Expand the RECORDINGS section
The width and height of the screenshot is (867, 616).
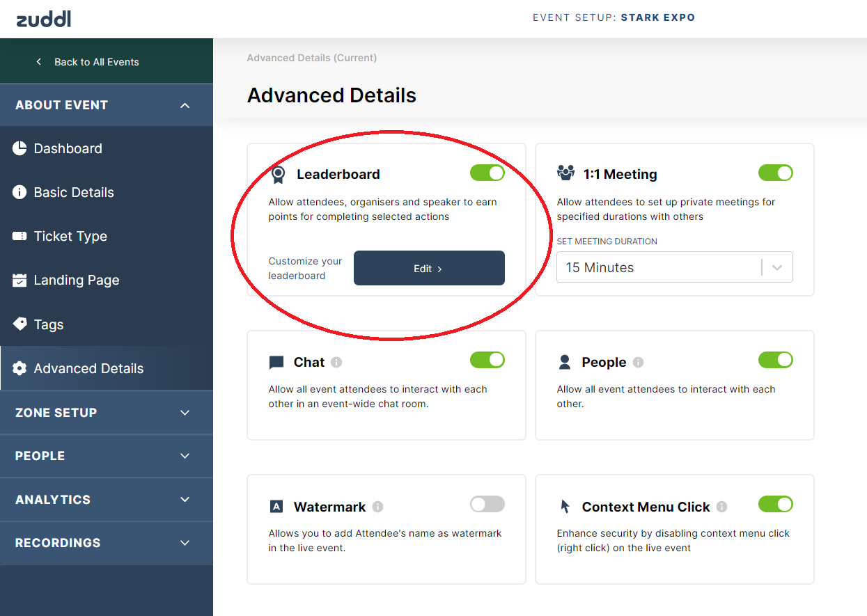pyautogui.click(x=107, y=543)
